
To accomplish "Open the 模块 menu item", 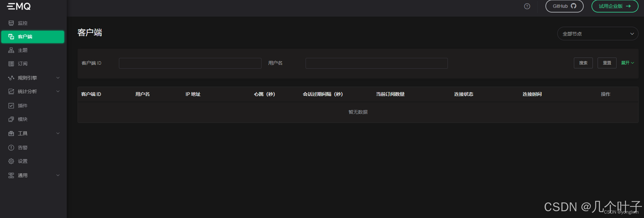I will tap(33, 119).
